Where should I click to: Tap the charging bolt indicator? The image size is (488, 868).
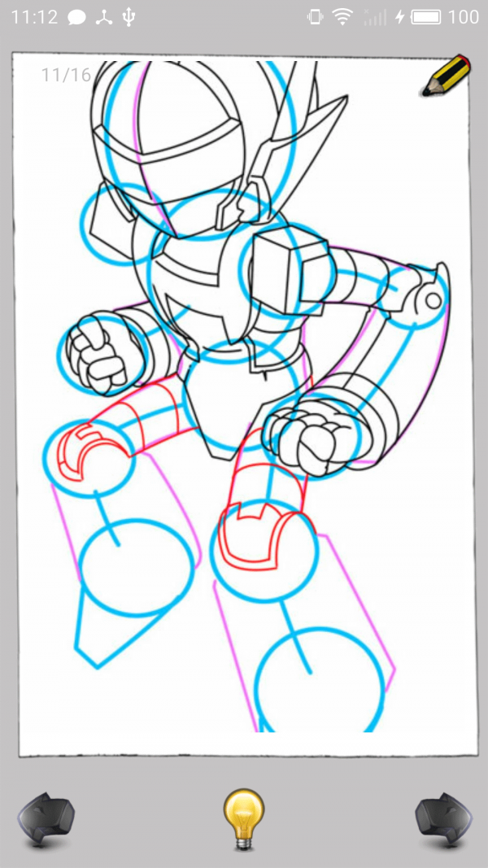pyautogui.click(x=399, y=17)
